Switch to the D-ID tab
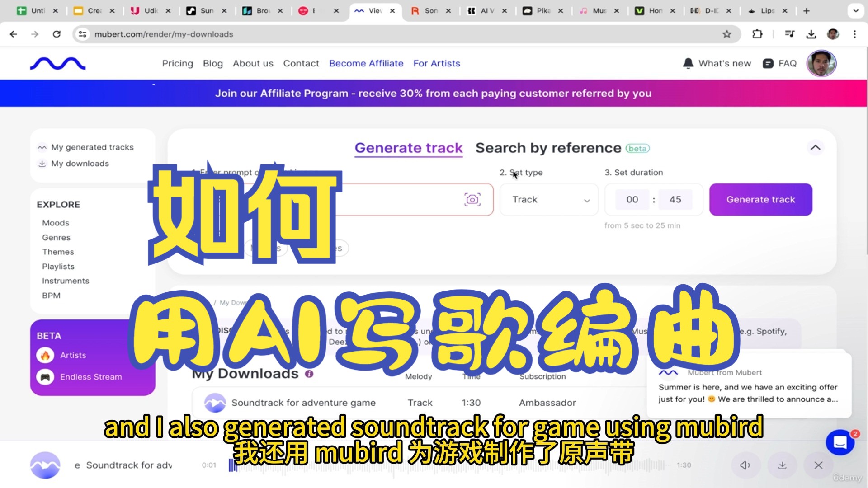Image resolution: width=868 pixels, height=488 pixels. [x=711, y=11]
